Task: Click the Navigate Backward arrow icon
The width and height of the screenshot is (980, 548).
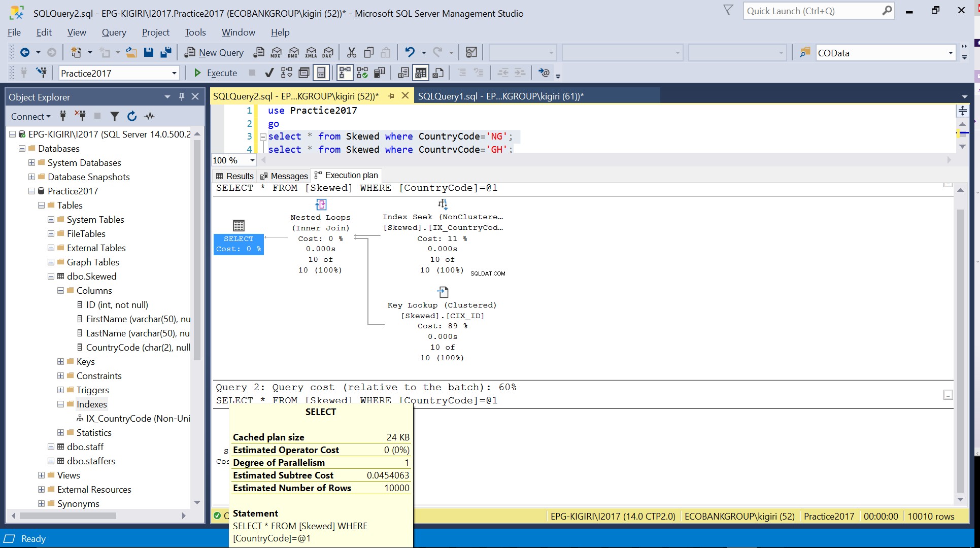Action: 25,52
